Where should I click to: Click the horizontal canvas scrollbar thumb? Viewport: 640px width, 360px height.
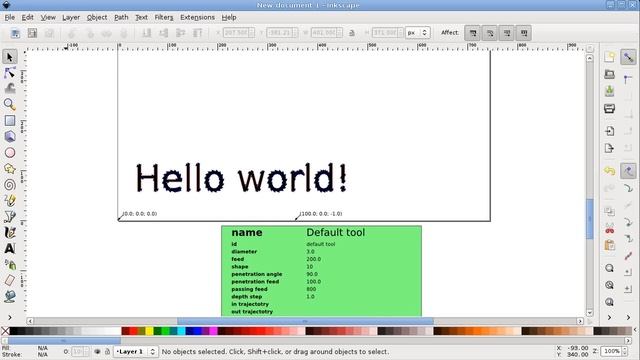point(305,321)
